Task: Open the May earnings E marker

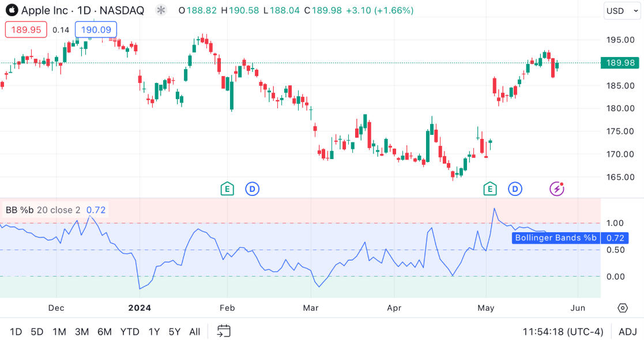Action: tap(489, 189)
